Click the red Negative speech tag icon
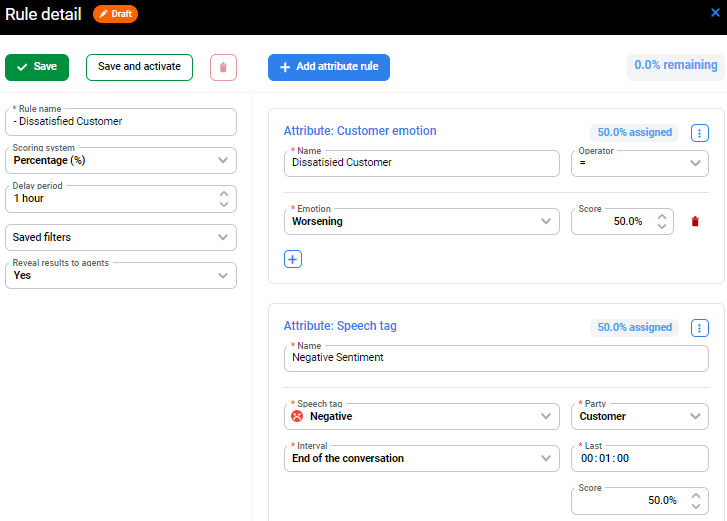The image size is (727, 521). pos(297,416)
